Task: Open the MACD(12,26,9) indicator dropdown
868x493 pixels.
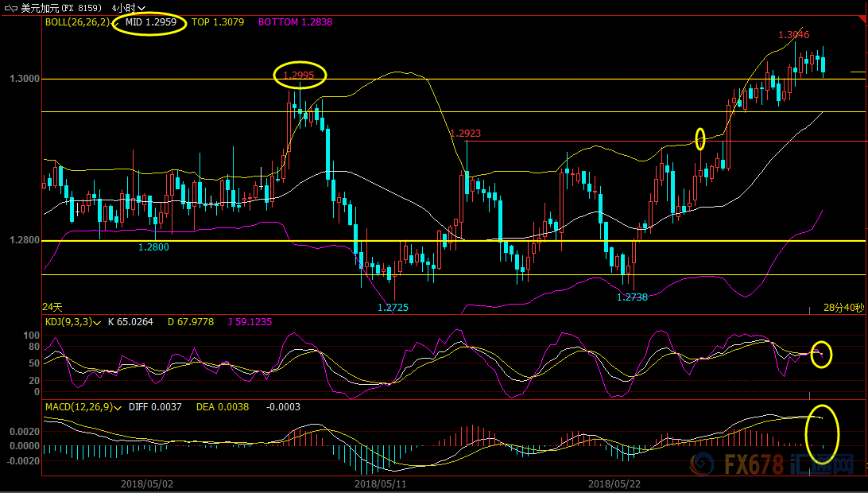Action: [x=118, y=407]
